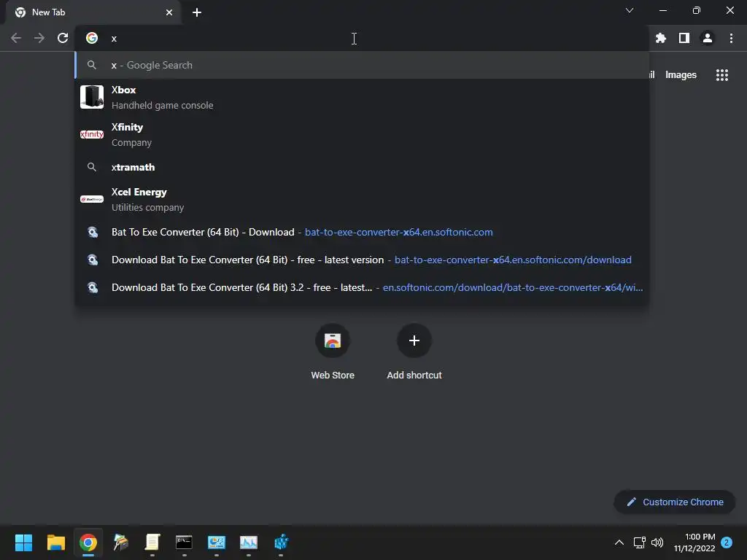Open a new tab with the plus button

[197, 12]
